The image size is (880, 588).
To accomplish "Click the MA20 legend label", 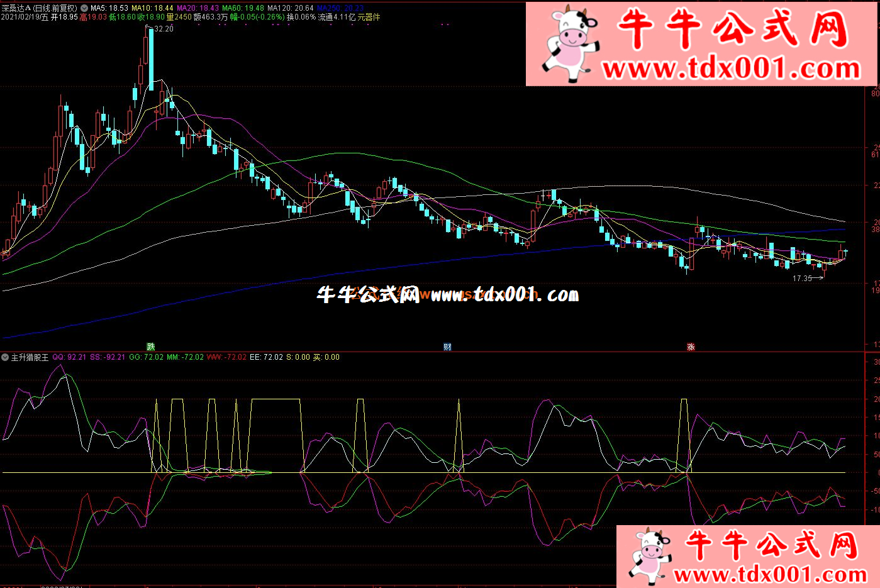I will pos(198,8).
